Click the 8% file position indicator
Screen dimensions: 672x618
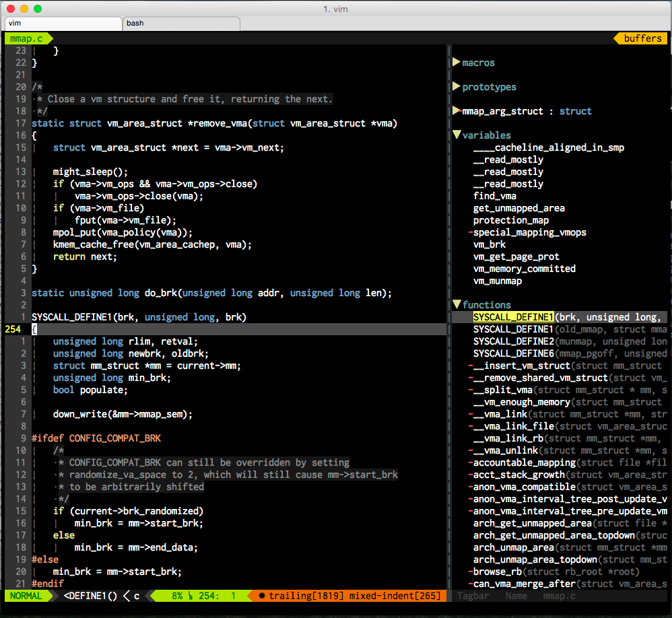coord(178,596)
